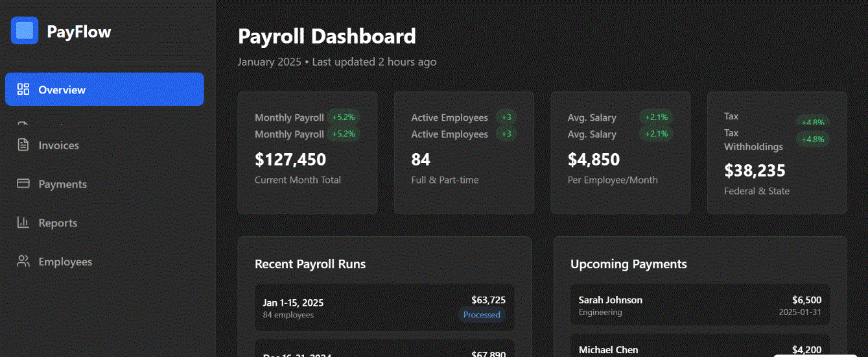Open the 'Jan 1-15, 2025' payroll run

click(384, 308)
